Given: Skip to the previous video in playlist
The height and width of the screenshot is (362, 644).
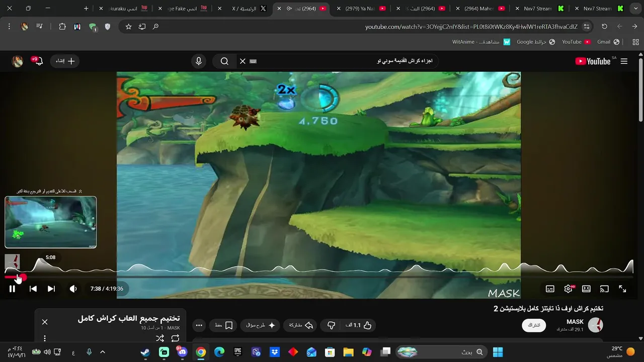Looking at the screenshot, I should click(33, 289).
